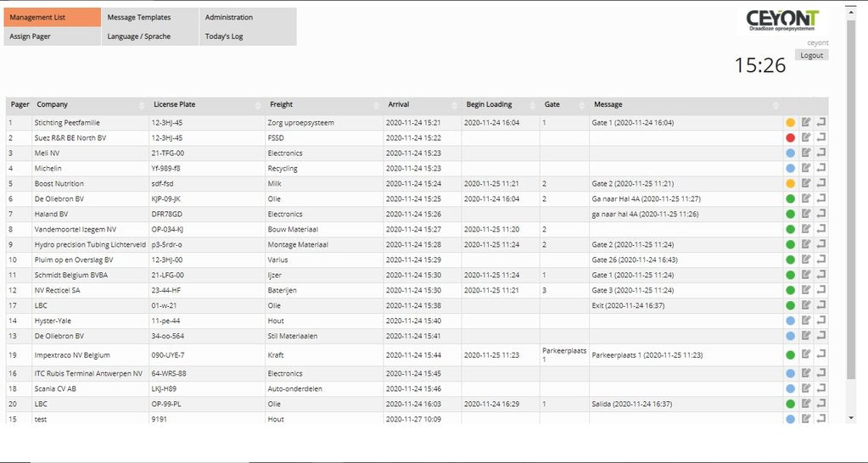Viewport: 868px width, 463px height.
Task: Click return icon for Impextraco NV Belgium row
Action: (x=820, y=354)
